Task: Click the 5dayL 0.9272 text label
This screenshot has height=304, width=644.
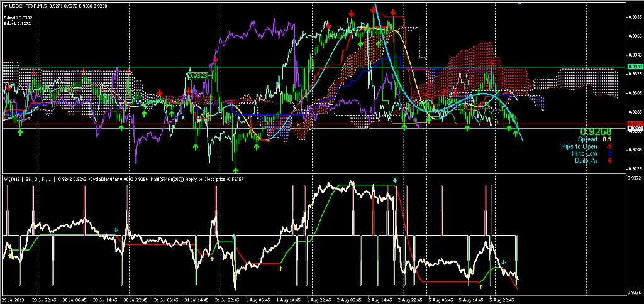Action: 18,24
